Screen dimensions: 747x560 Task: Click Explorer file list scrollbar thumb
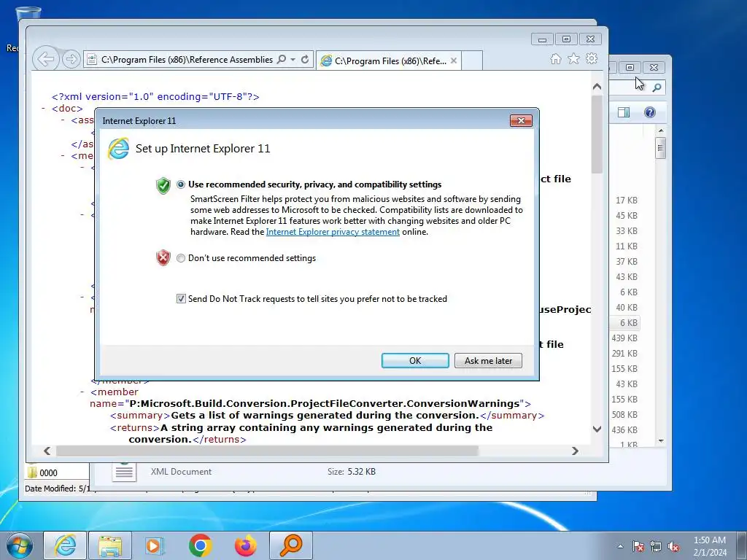[660, 147]
